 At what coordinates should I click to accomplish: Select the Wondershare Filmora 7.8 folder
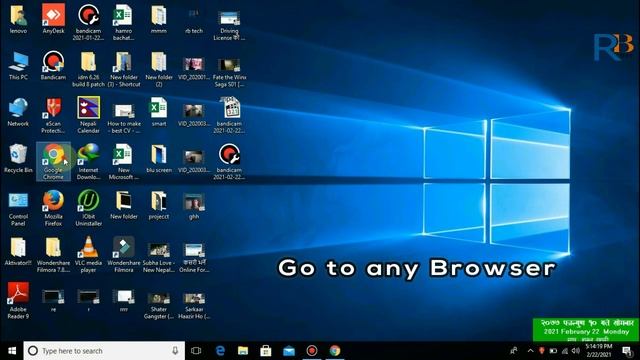53,255
